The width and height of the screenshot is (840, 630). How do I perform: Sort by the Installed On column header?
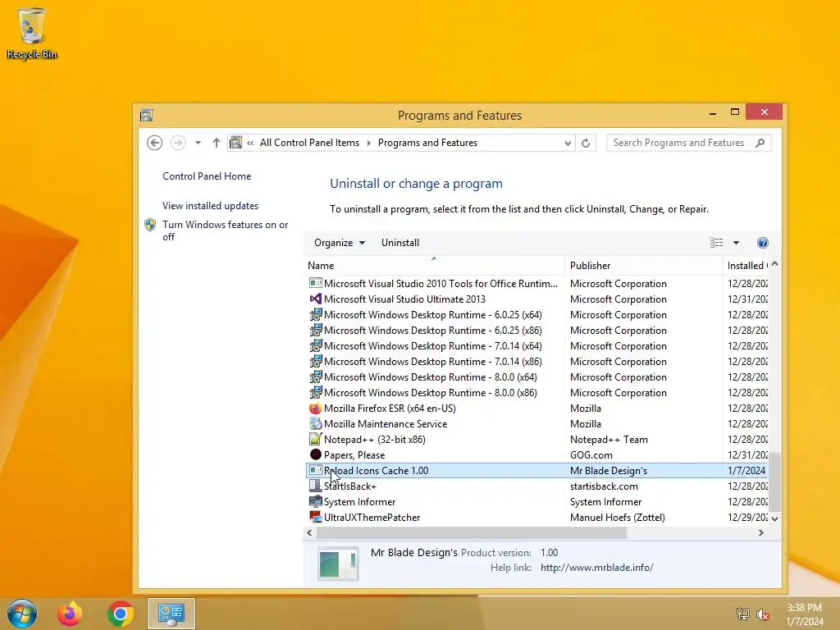coord(745,265)
